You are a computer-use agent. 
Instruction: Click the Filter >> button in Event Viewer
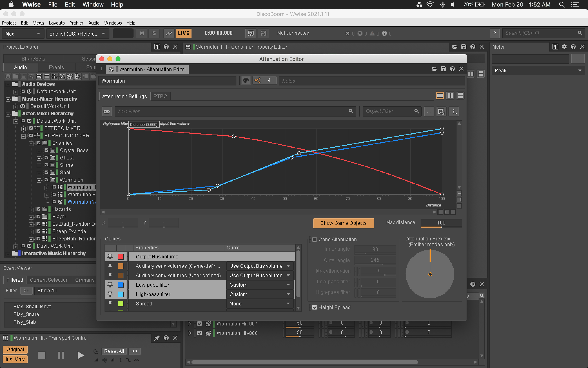point(27,291)
